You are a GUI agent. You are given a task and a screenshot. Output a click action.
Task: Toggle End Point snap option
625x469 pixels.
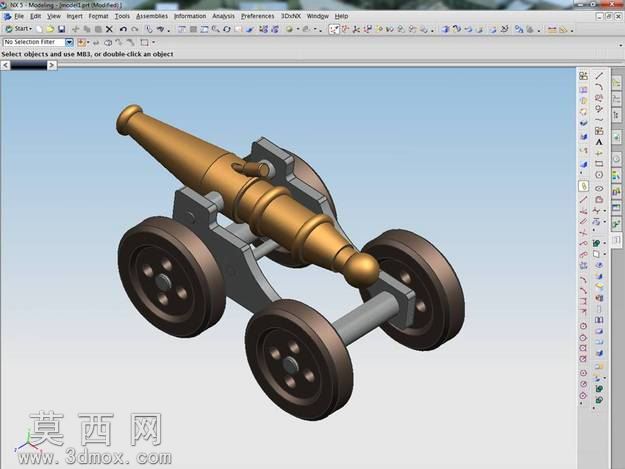345,29
